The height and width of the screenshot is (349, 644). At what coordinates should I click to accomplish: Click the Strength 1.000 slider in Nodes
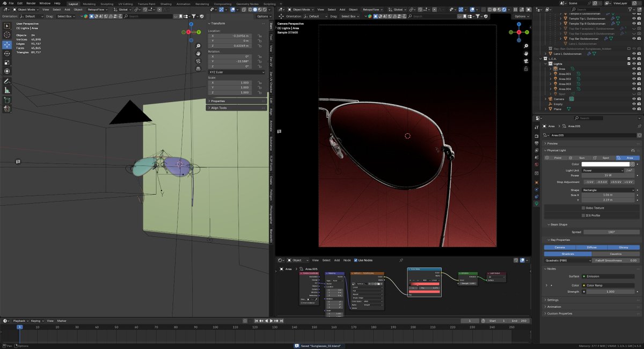coord(611,292)
